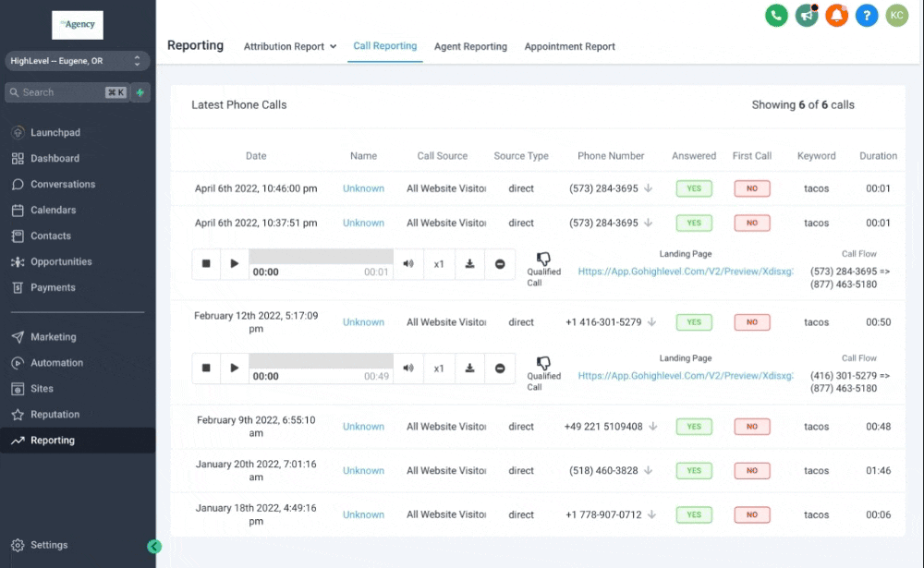The image size is (924, 568).
Task: Seek in the 00:49 recording progress bar
Action: click(x=322, y=360)
